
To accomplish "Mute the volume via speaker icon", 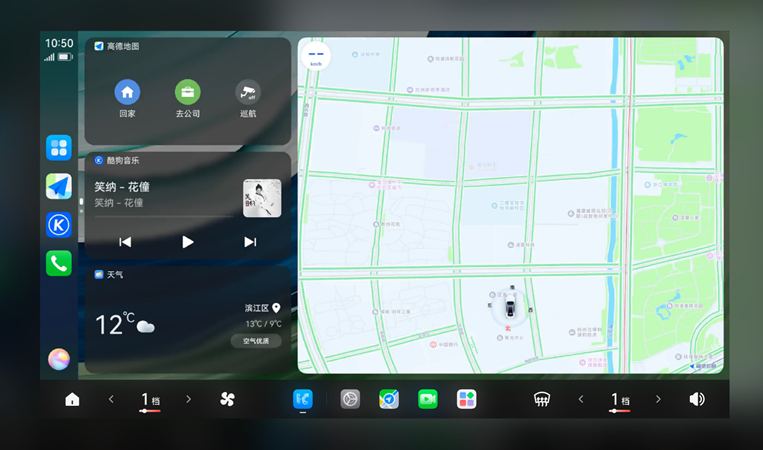I will 696,399.
